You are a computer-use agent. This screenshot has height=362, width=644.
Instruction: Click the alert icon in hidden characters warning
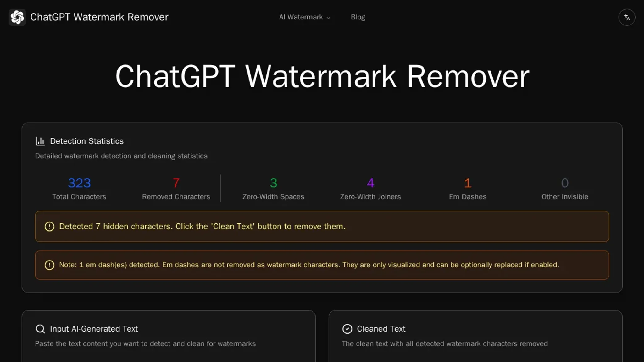point(49,227)
